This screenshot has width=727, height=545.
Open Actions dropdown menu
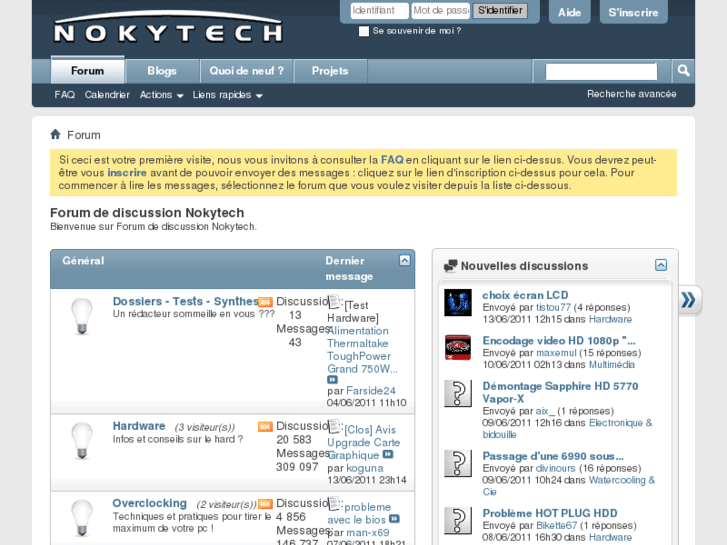(x=161, y=95)
